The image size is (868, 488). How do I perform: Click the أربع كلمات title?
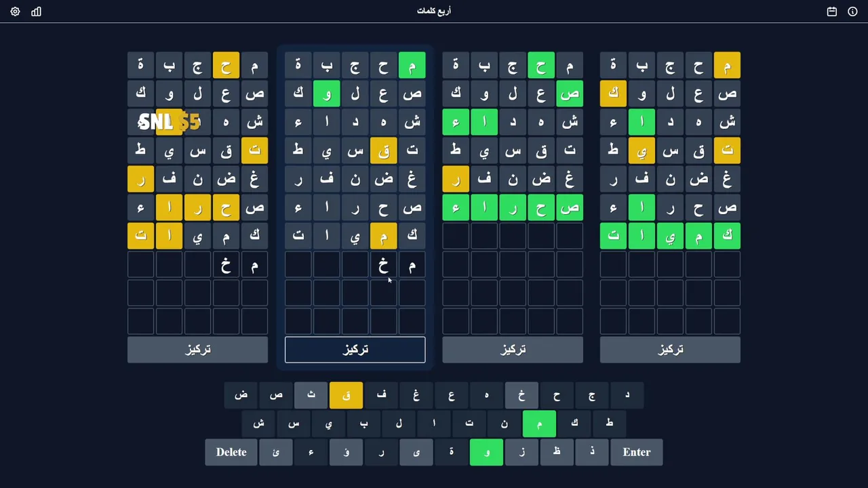(x=434, y=12)
